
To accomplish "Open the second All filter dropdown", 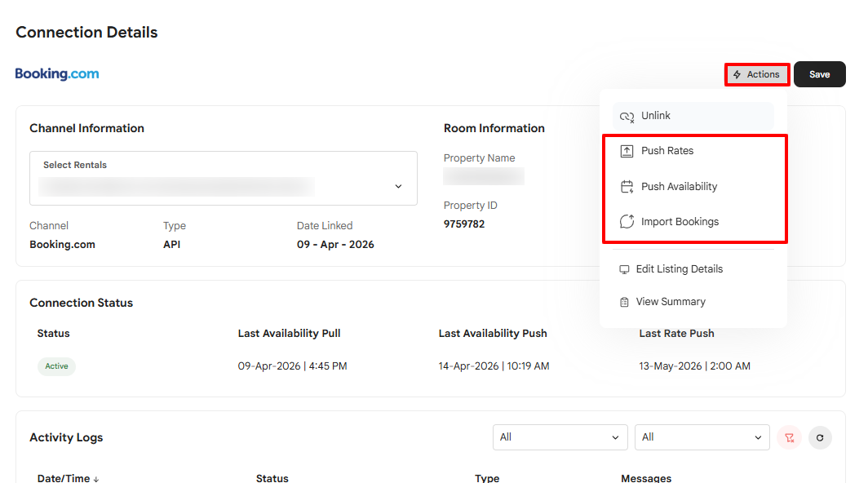I will coord(702,437).
